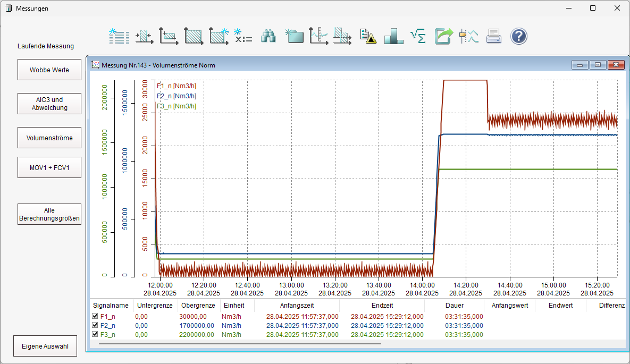
Task: Click the Messung Nr.143 chart window icon
Action: [95, 65]
